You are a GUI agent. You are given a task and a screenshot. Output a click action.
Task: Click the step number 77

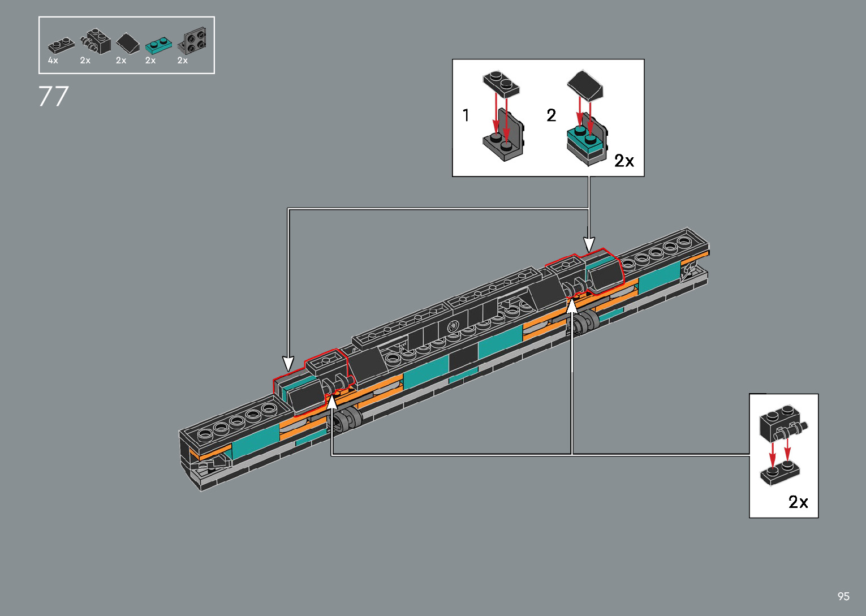[x=54, y=96]
